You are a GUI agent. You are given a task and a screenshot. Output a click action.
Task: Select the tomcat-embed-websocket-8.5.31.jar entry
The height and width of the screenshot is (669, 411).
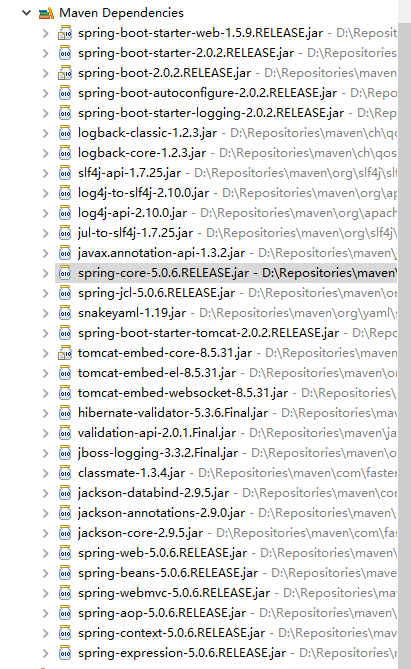tap(183, 393)
